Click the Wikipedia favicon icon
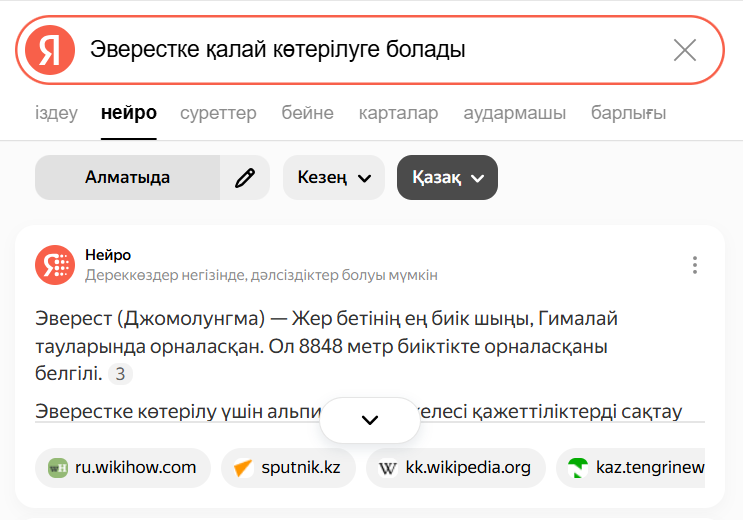Viewport: 743px width, 520px height. pos(388,467)
